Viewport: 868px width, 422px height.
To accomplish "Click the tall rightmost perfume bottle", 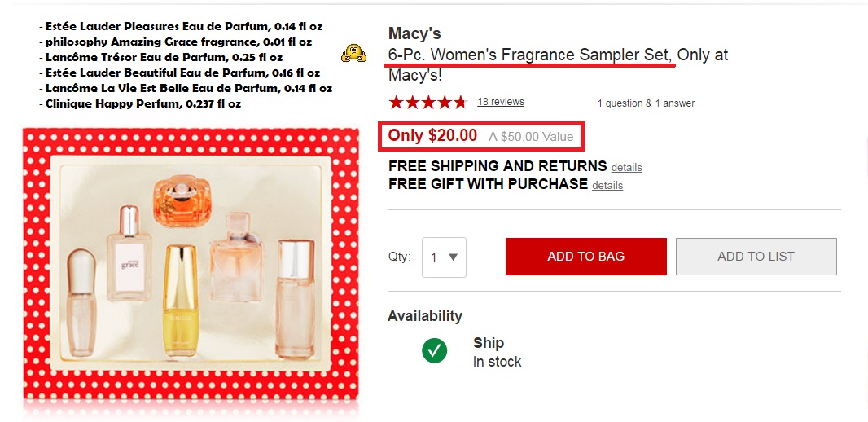I will coord(295,297).
